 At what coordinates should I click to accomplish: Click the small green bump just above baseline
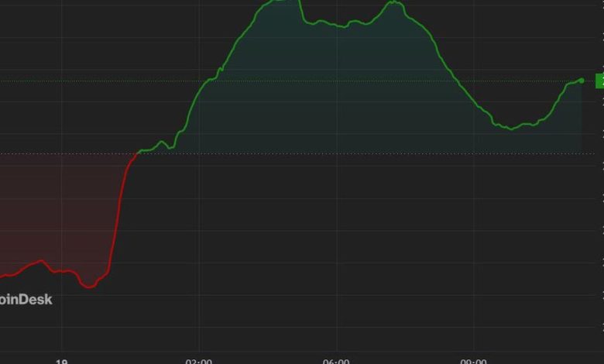pos(162,143)
